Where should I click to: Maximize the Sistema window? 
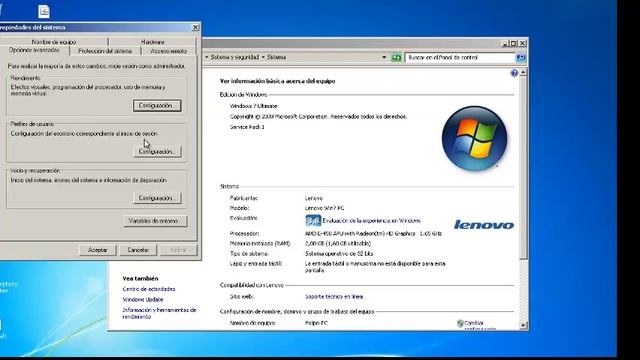[513, 43]
